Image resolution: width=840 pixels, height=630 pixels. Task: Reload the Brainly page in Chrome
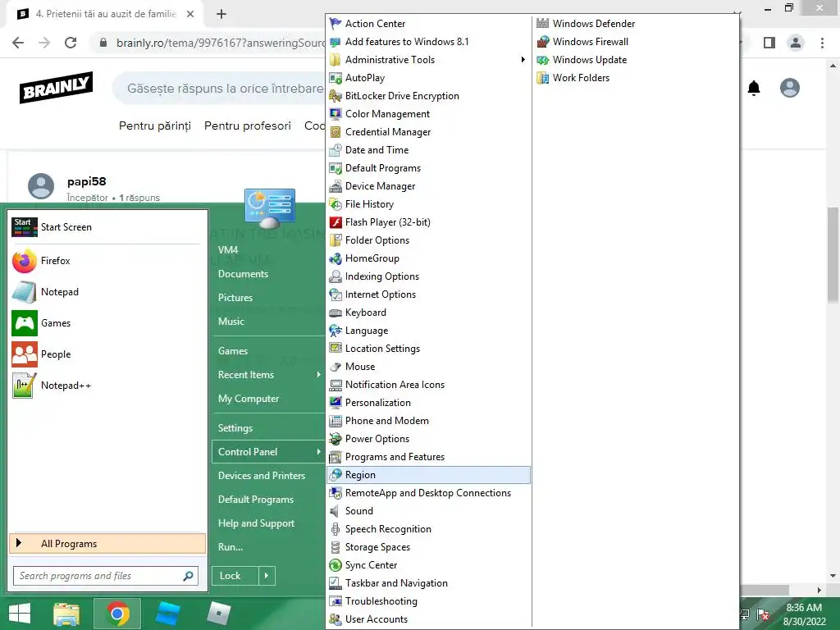(x=71, y=43)
